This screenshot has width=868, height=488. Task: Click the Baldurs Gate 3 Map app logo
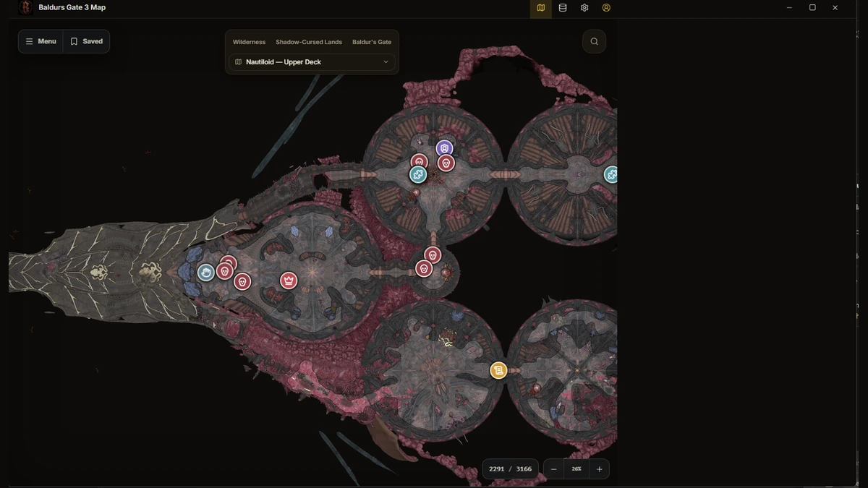26,8
